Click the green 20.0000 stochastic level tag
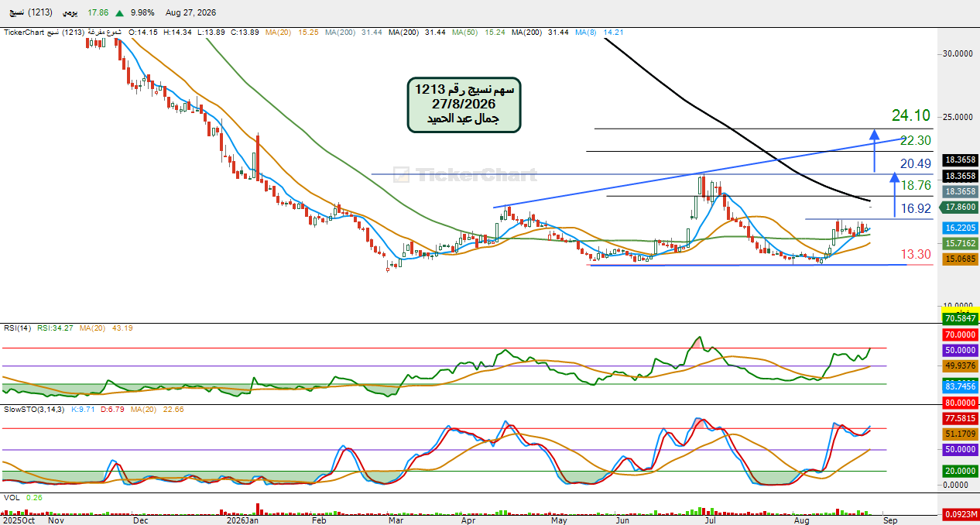 click(961, 471)
